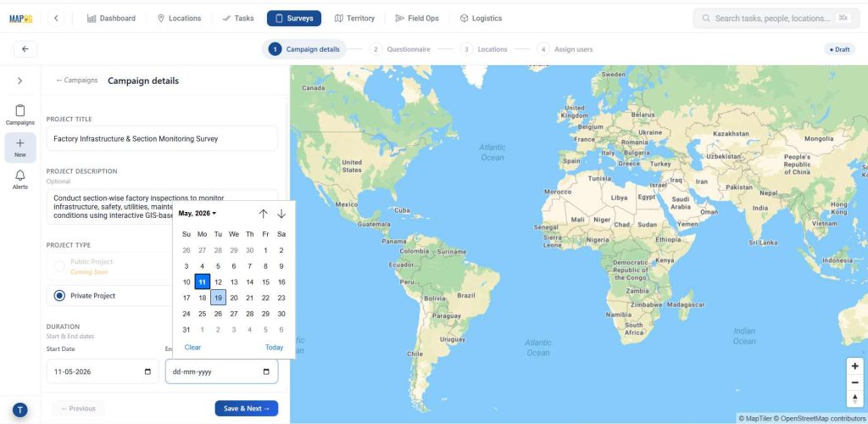This screenshot has width=868, height=424.
Task: Click the New campaign plus icon
Action: click(20, 148)
